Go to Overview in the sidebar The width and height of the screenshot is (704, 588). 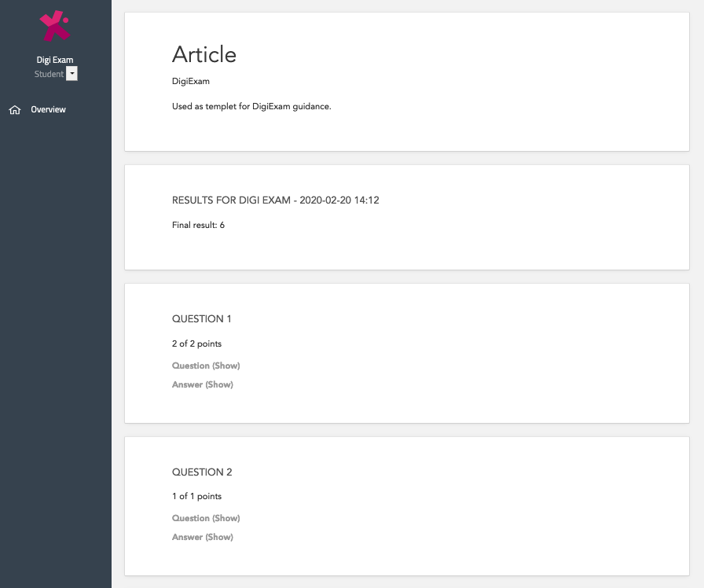pyautogui.click(x=48, y=109)
